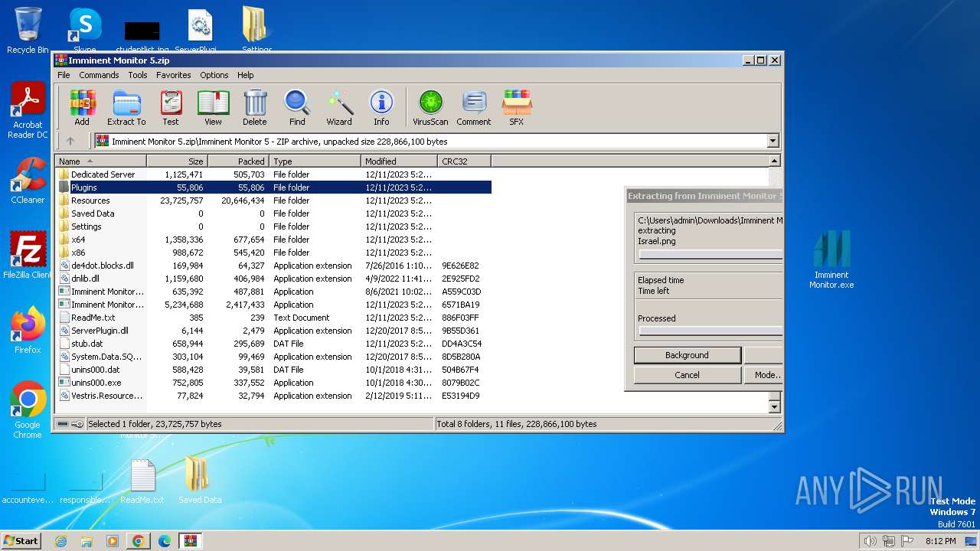Show archive Info icon
This screenshot has height=551, width=980.
381,107
